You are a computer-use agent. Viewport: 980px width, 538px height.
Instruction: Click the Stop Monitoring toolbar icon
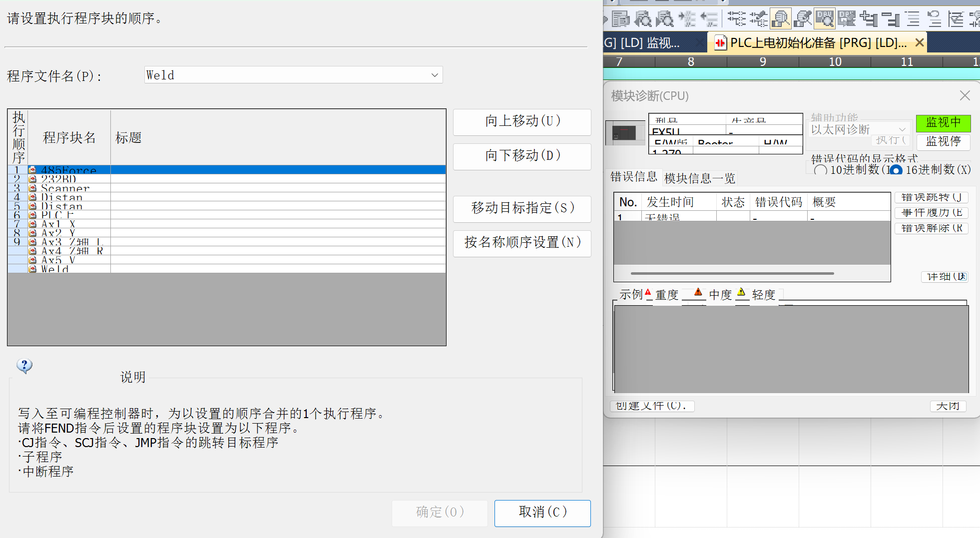(846, 19)
